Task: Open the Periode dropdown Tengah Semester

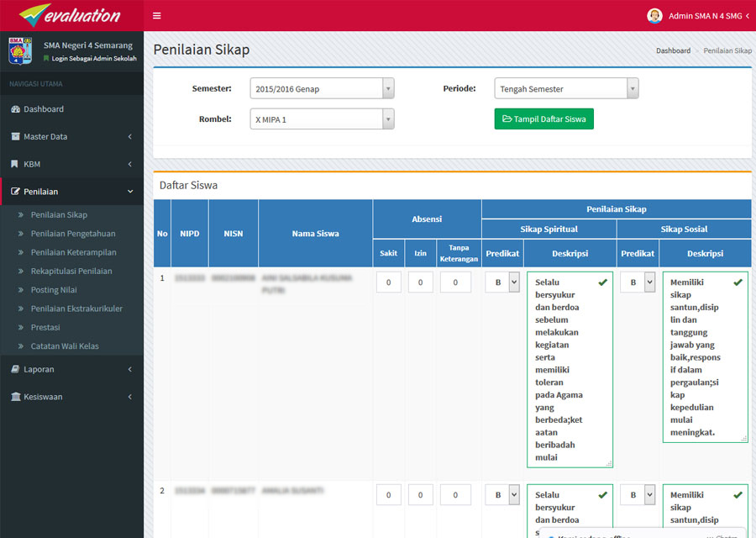Action: click(x=566, y=89)
